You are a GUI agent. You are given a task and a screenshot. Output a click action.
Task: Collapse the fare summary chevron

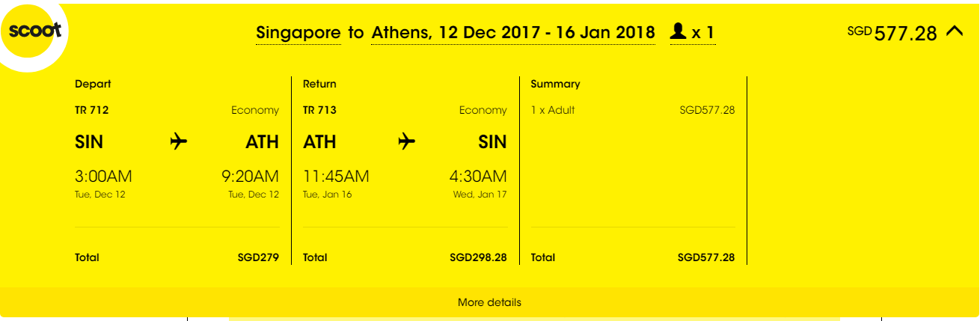[x=955, y=31]
